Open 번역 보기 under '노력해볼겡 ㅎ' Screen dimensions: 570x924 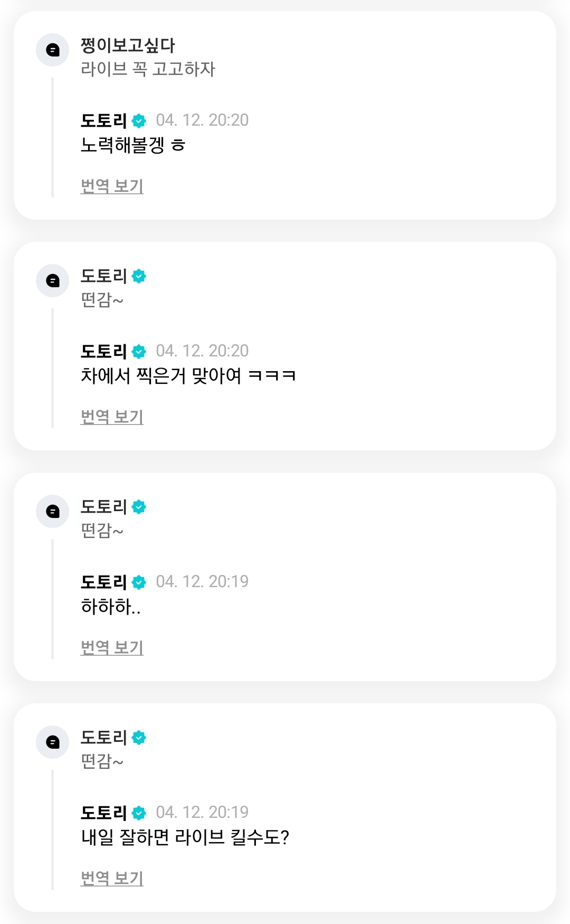pos(112,186)
